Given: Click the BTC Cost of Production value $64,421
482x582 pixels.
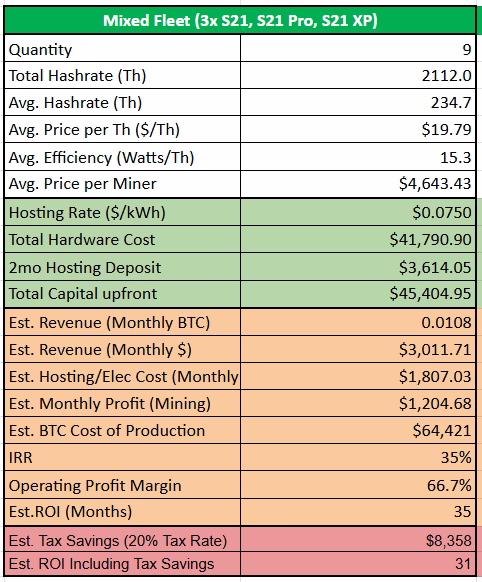Looking at the screenshot, I should pyautogui.click(x=358, y=430).
